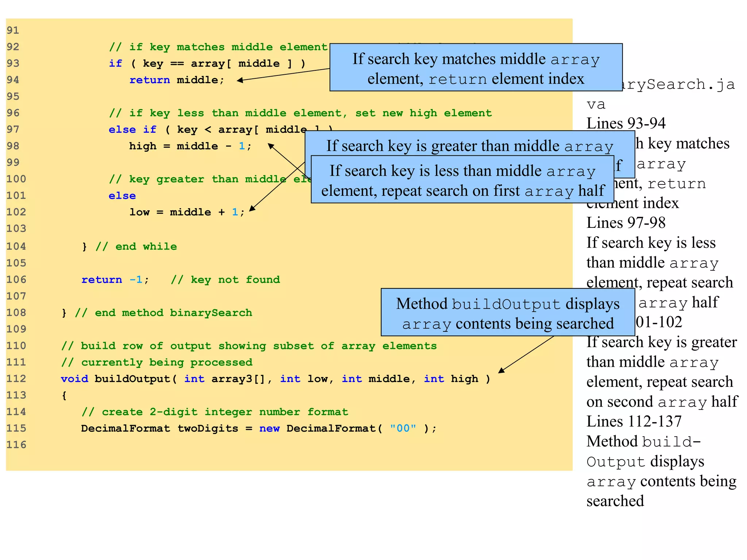747x560 pixels.
Task: Click the '// key not found' comment
Action: coord(225,280)
